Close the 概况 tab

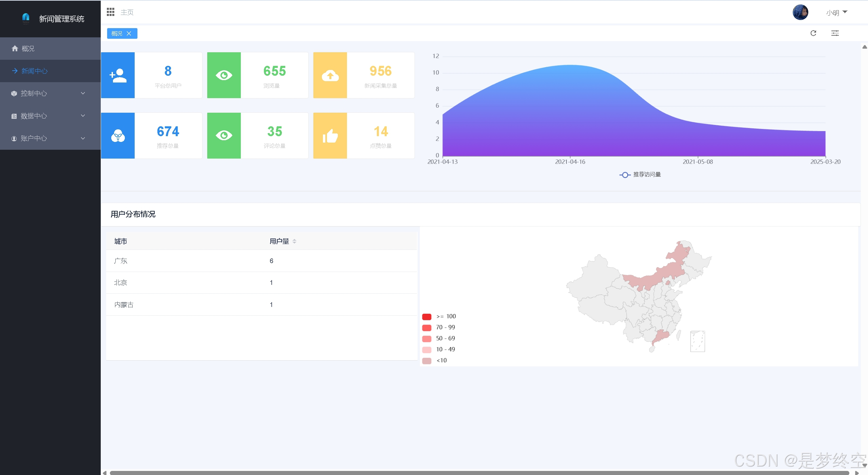(129, 34)
